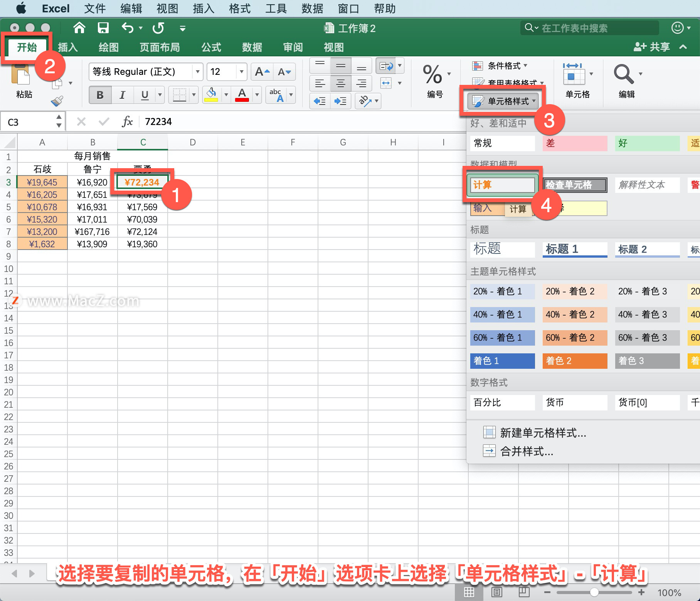Screen dimensions: 700x601
Task: Apply 检查单元格 cell style
Action: (575, 185)
